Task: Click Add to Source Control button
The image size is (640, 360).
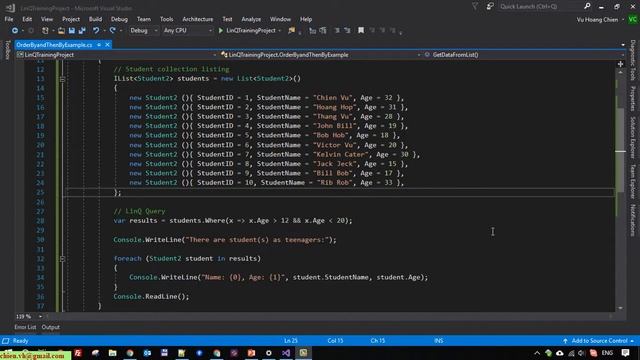Action: 599,341
